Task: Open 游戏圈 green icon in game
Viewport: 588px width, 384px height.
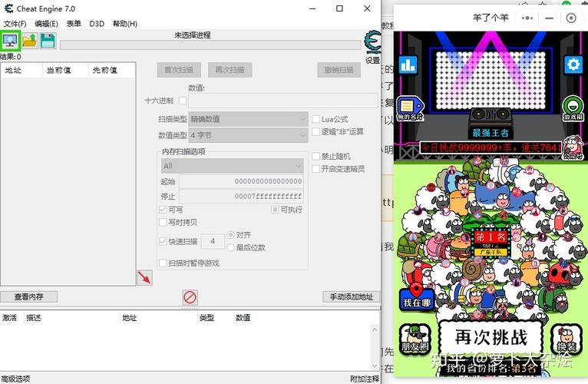Action: tap(573, 109)
